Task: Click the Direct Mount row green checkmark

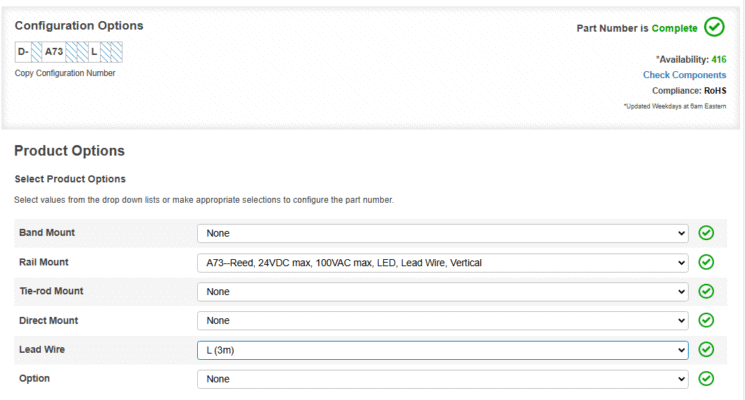Action: click(x=706, y=321)
